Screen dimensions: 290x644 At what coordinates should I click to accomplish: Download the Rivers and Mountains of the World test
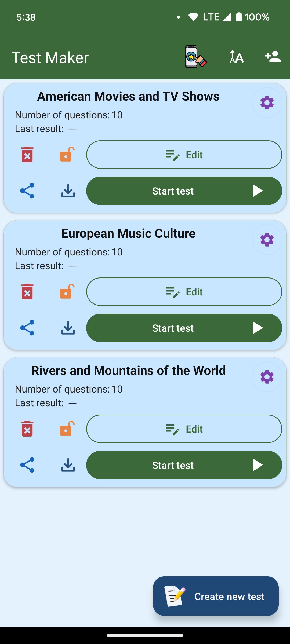[68, 465]
